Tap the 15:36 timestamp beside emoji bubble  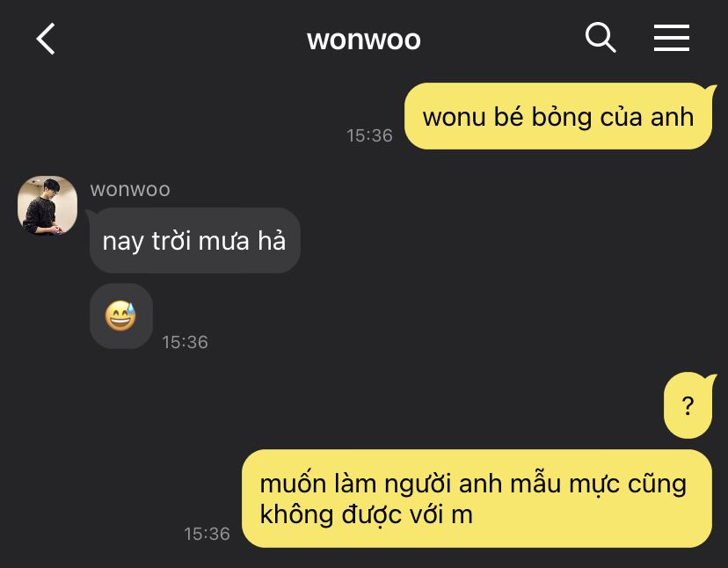coord(185,342)
